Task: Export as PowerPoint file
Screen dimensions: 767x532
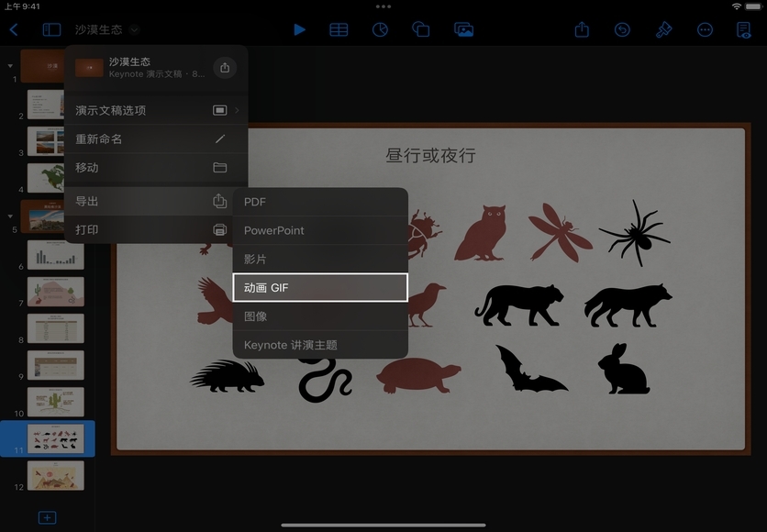Action: tap(319, 230)
